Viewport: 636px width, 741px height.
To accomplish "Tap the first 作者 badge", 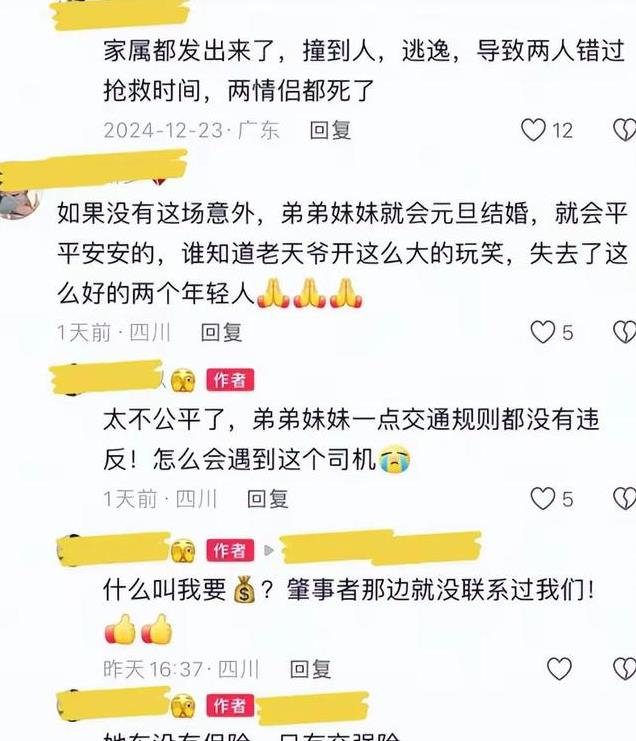I will click(230, 380).
